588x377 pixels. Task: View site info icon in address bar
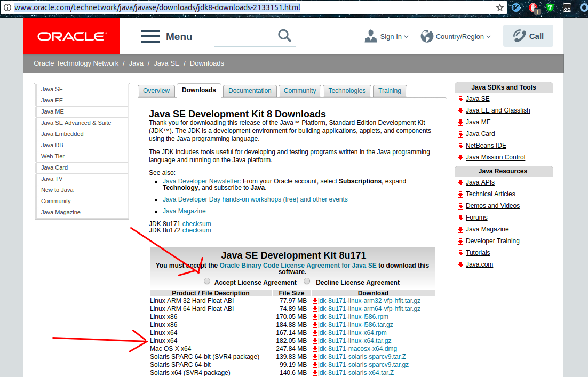pos(7,7)
